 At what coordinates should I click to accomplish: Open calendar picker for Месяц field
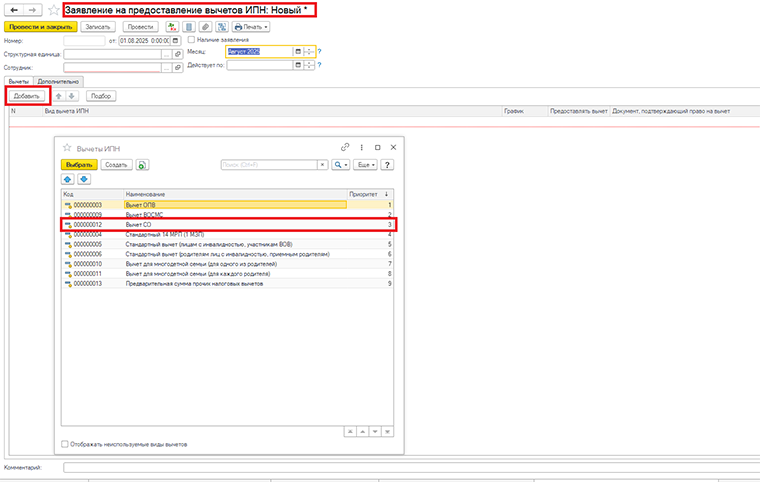[299, 52]
